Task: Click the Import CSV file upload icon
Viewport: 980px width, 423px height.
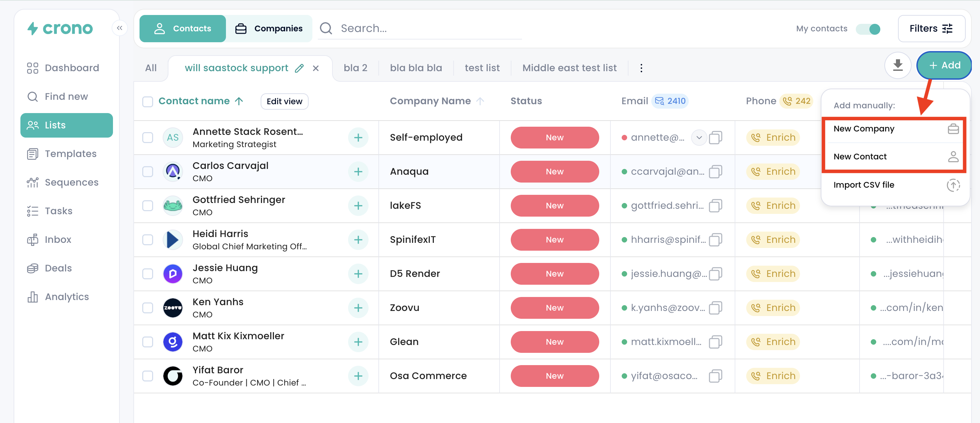Action: (953, 185)
